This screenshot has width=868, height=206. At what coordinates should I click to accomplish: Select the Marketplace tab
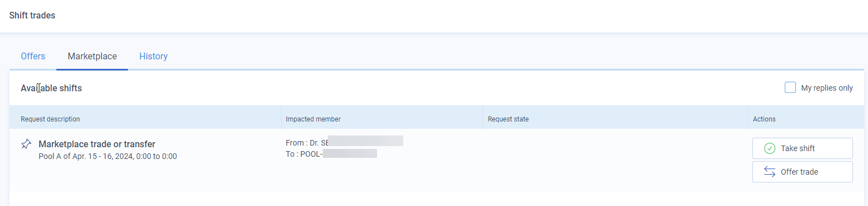coord(92,56)
